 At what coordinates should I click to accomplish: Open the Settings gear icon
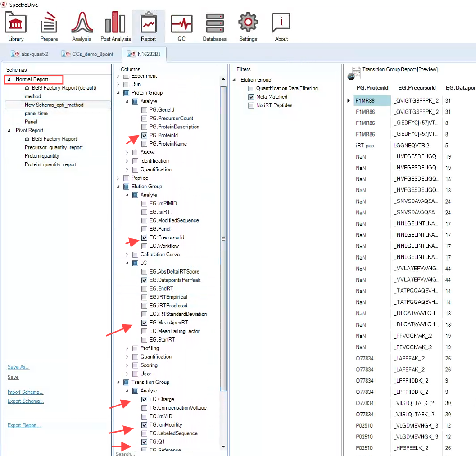tap(248, 23)
